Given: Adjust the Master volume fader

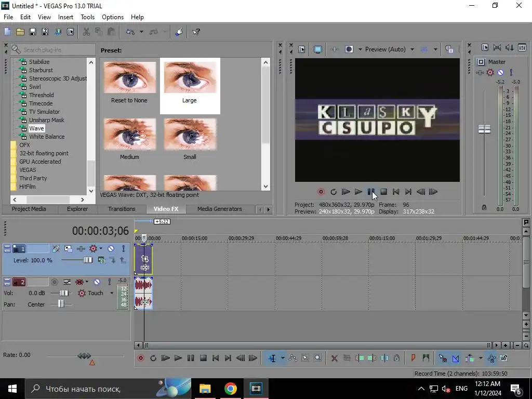Looking at the screenshot, I should [x=484, y=129].
